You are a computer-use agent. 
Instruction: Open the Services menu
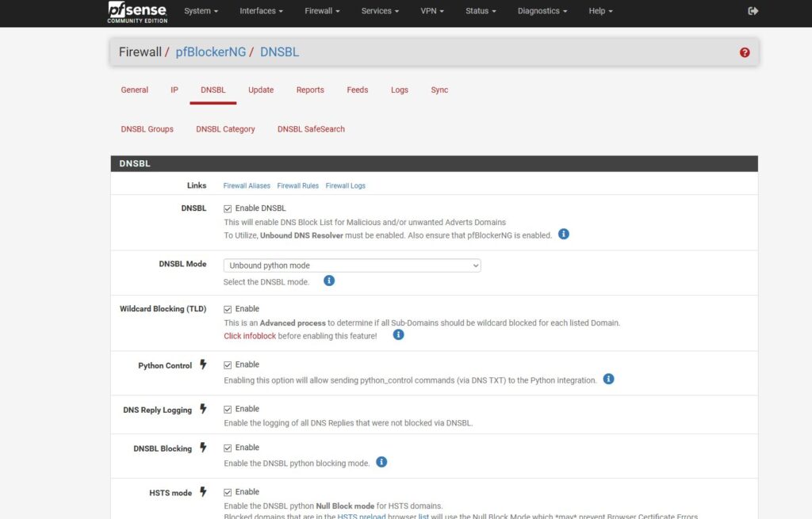(380, 11)
